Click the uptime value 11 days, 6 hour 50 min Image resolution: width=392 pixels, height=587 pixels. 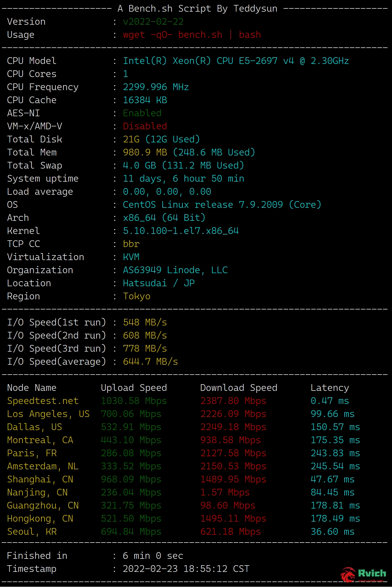[183, 178]
